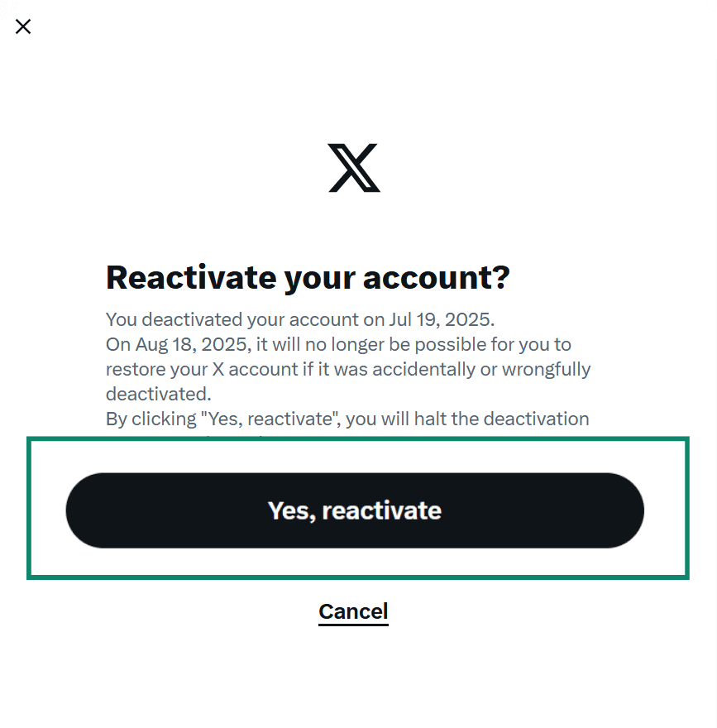
Task: Confirm reactivation with the dark pill button
Action: 354,510
